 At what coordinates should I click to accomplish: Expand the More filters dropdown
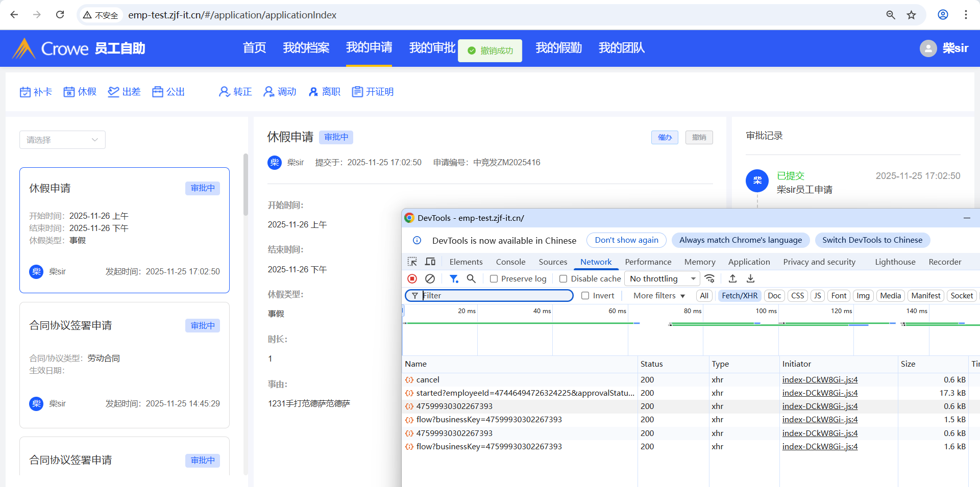click(x=659, y=296)
